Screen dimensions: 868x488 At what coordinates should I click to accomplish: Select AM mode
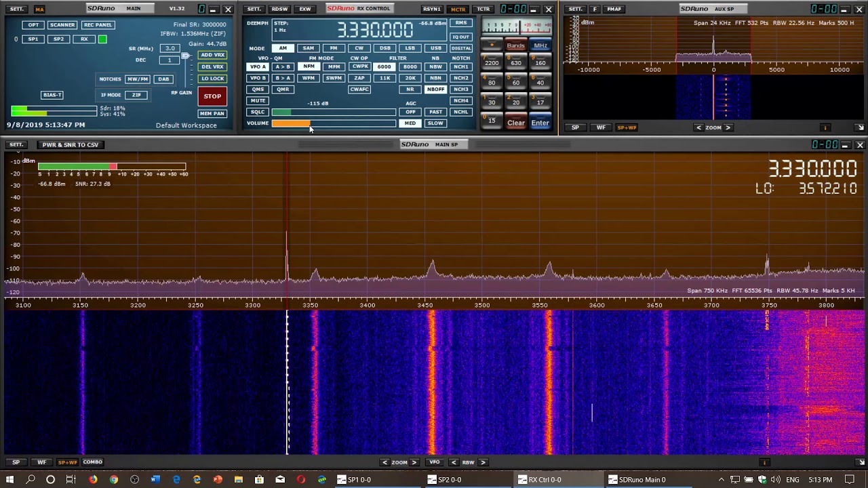pos(283,48)
